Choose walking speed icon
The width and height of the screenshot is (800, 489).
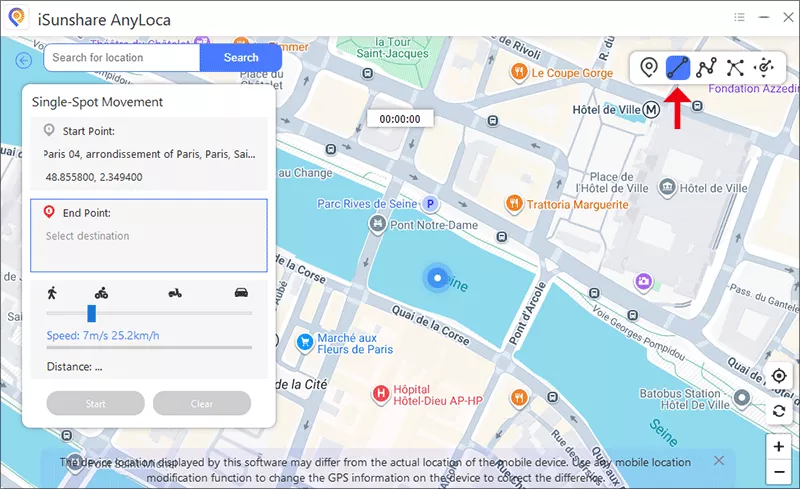tap(52, 293)
